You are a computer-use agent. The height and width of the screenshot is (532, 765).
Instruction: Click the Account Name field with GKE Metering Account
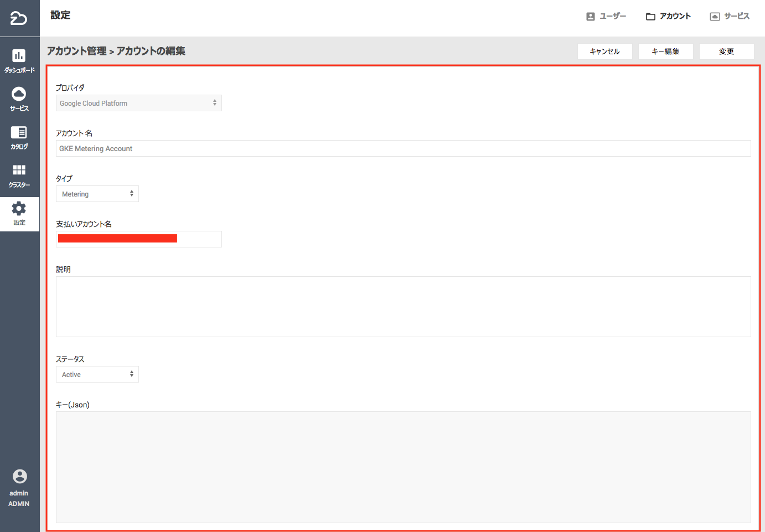[x=403, y=148]
